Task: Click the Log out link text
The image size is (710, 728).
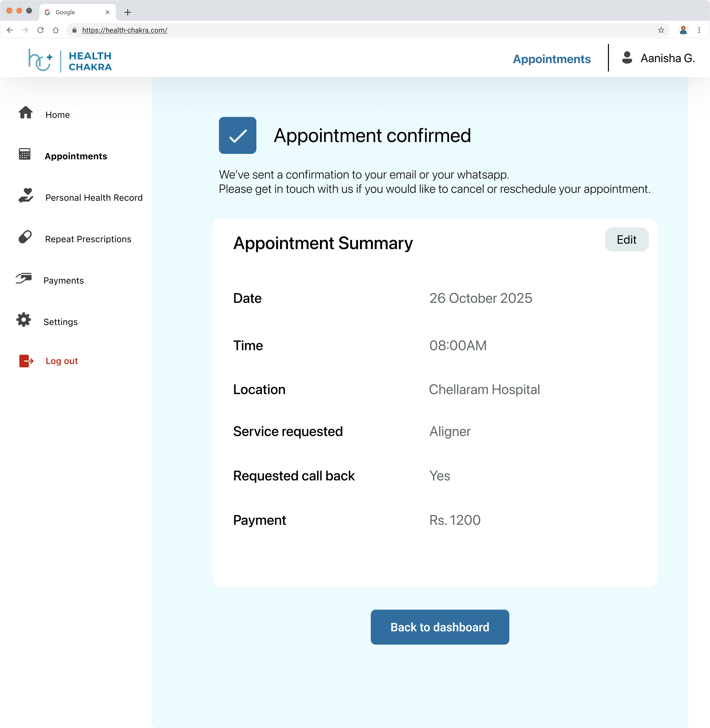Action: coord(62,361)
